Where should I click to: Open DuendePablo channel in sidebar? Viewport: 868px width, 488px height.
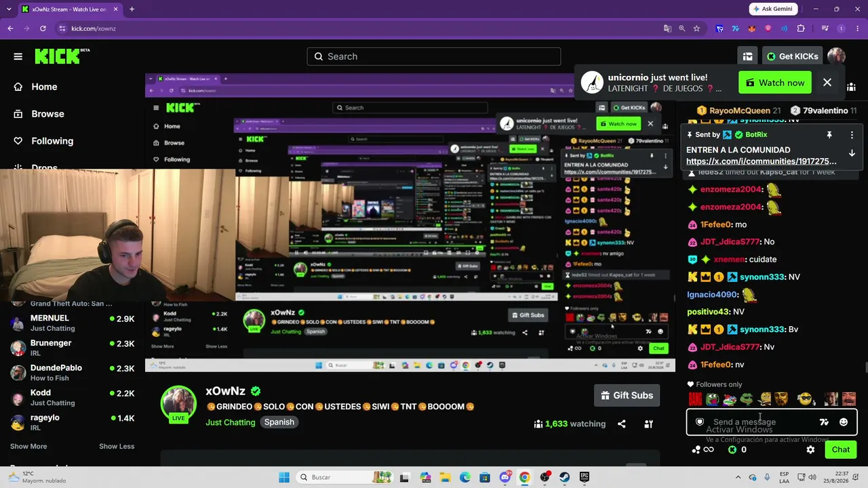pyautogui.click(x=73, y=373)
